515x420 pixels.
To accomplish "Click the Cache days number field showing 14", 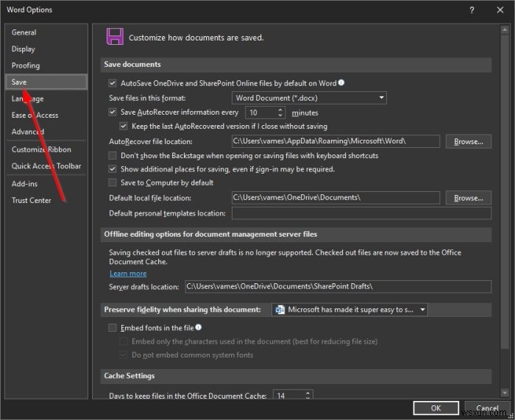I will coord(288,395).
